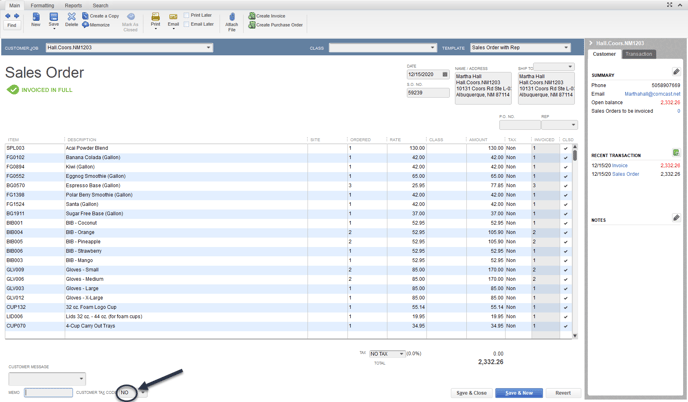The image size is (688, 402).
Task: Memorize this transaction
Action: [96, 25]
